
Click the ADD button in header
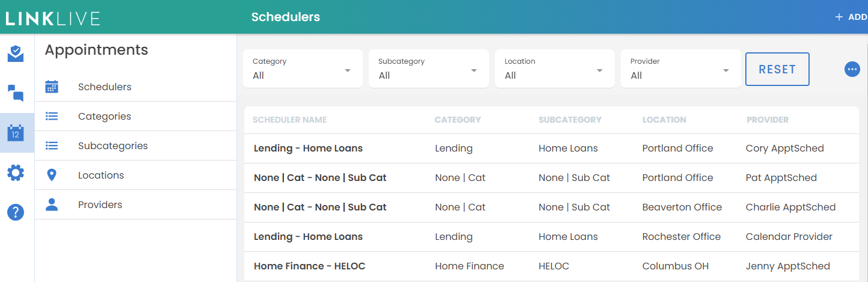851,17
